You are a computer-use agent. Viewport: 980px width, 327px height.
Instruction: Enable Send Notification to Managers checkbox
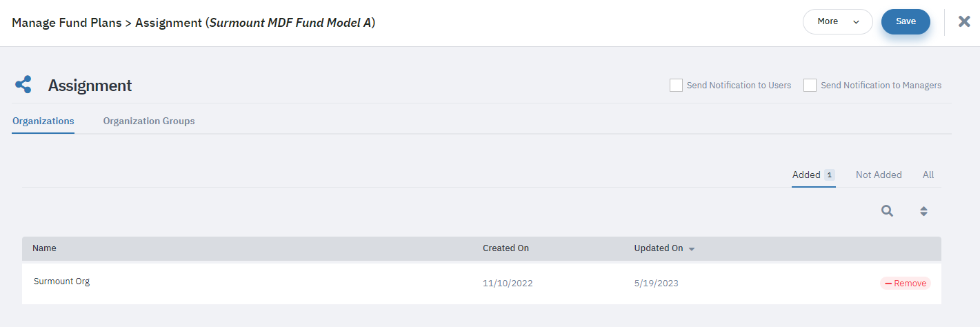tap(810, 85)
